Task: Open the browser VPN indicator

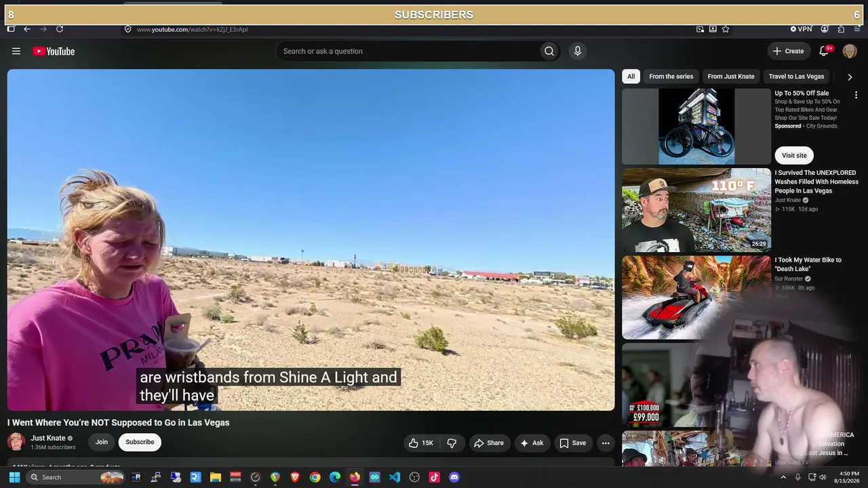Action: point(801,29)
